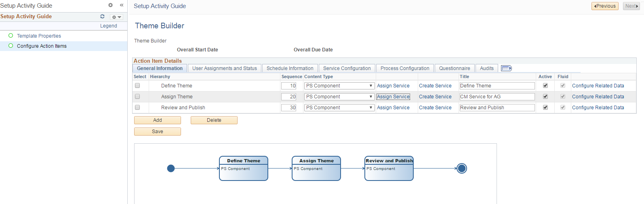This screenshot has width=644, height=204.
Task: Click the Title column header
Action: coord(465,76)
